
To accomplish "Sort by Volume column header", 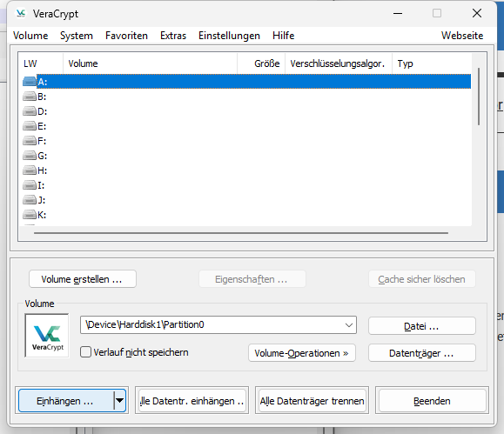I will (150, 63).
